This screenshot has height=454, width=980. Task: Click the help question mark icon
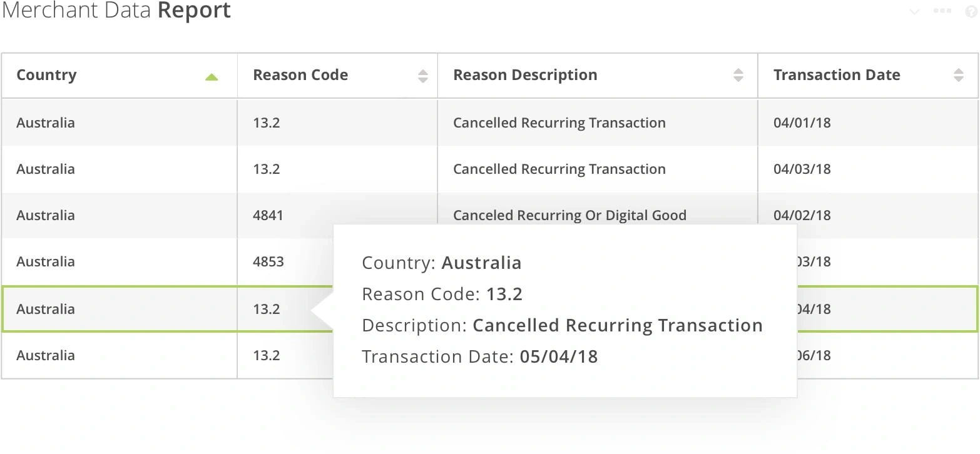pyautogui.click(x=971, y=11)
